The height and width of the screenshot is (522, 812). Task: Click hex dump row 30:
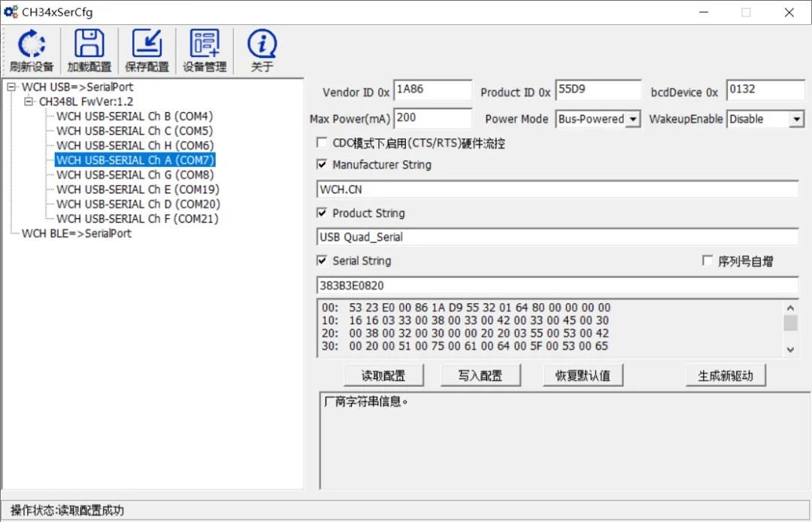[465, 346]
